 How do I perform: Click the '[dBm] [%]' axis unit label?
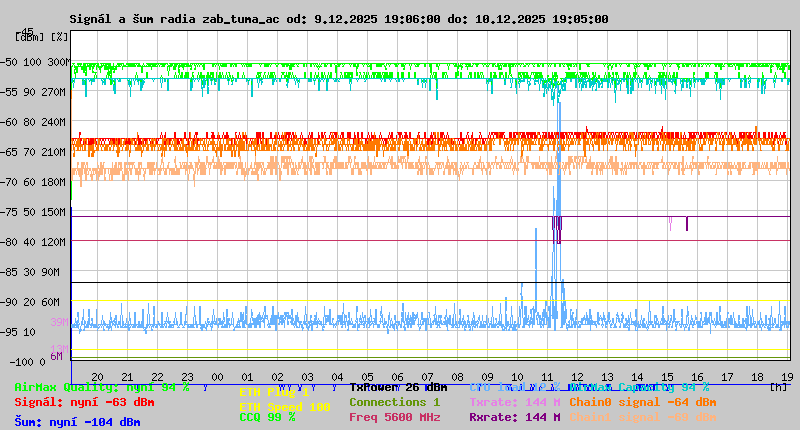[43, 37]
